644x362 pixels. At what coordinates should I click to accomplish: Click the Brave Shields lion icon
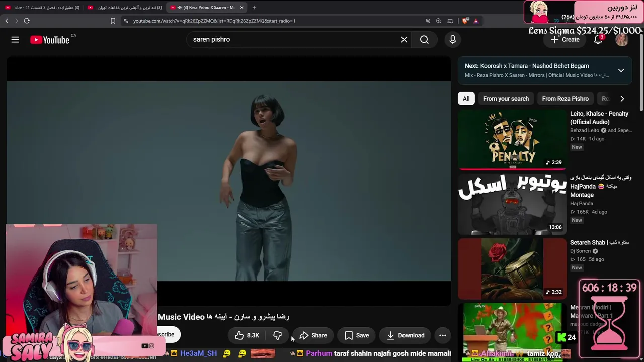[465, 21]
